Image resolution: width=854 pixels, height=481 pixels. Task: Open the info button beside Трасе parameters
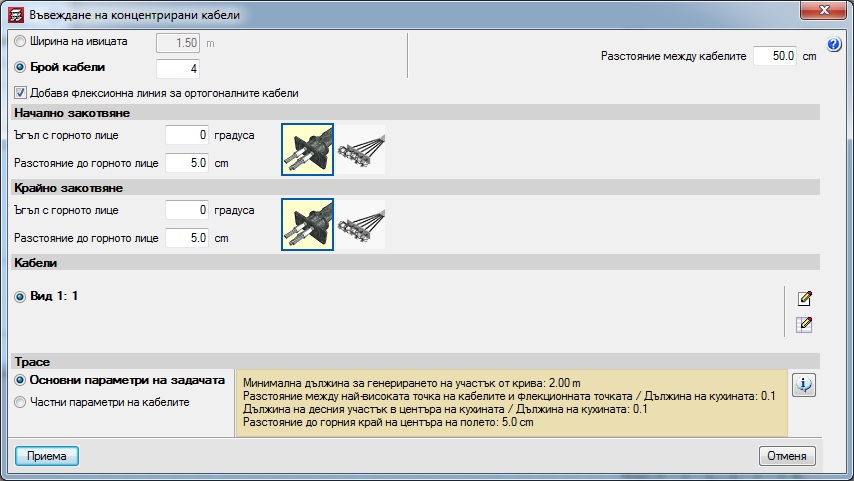click(804, 385)
